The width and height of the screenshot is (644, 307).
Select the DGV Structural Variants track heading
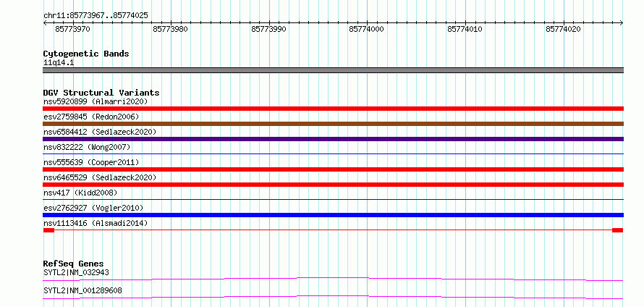tap(101, 93)
